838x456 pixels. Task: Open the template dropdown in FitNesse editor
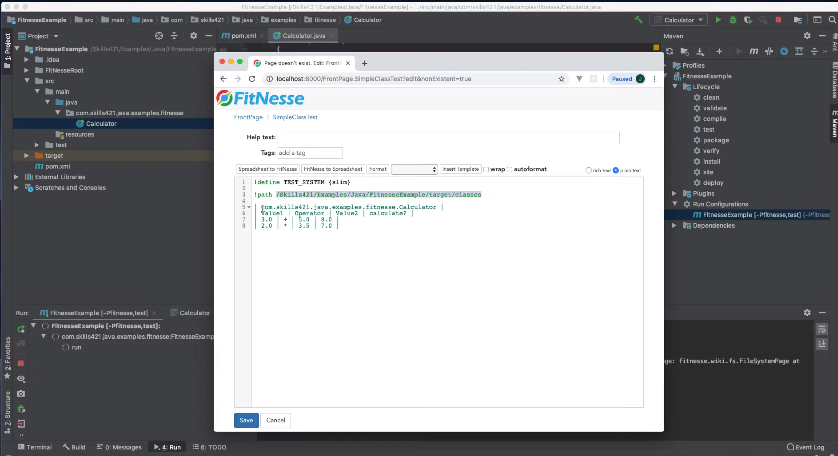(414, 169)
